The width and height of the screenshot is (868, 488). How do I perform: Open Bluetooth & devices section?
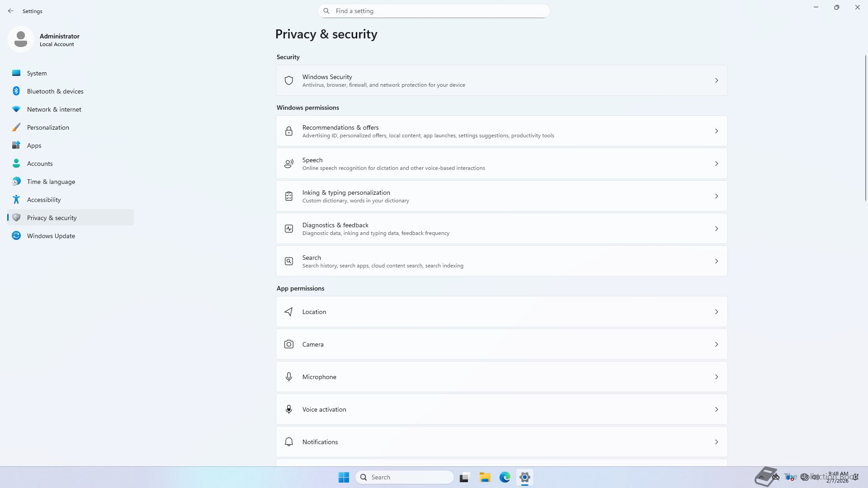coord(55,91)
